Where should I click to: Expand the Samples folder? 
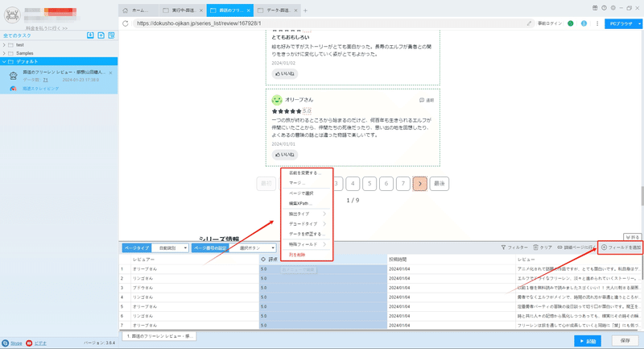4,53
